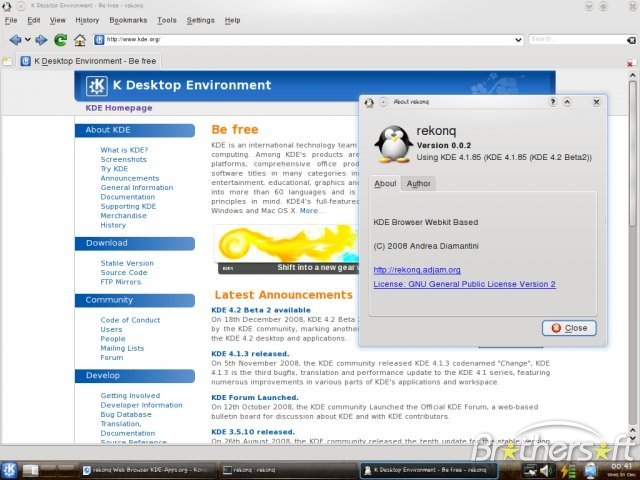Open the rekonq.adjam.org link
The width and height of the screenshot is (640, 480).
[416, 270]
